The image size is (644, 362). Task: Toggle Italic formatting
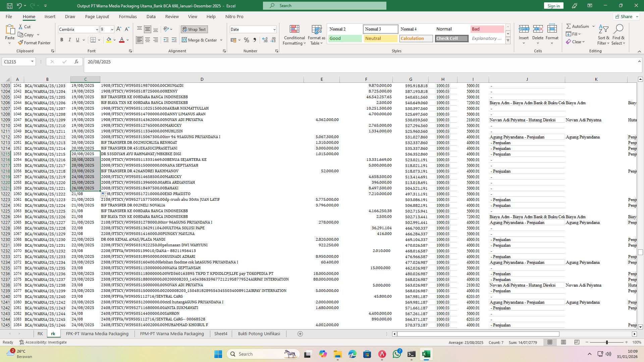click(x=70, y=40)
